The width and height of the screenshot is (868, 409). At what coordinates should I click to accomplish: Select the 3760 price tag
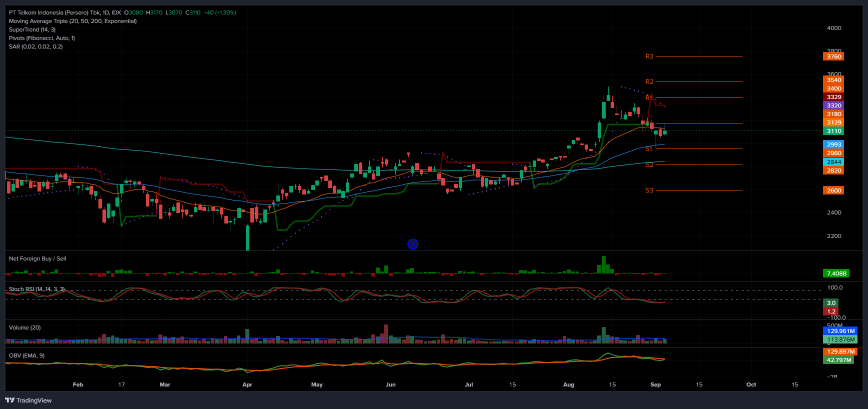click(834, 56)
